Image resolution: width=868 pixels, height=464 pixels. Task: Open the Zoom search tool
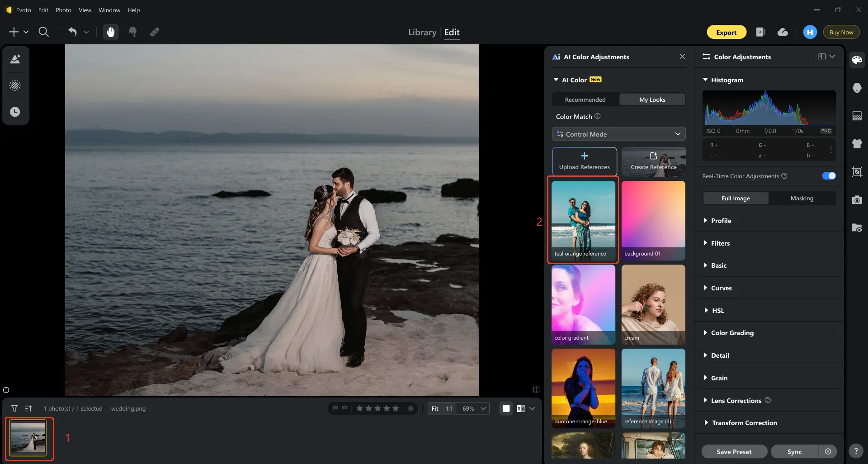pos(44,32)
